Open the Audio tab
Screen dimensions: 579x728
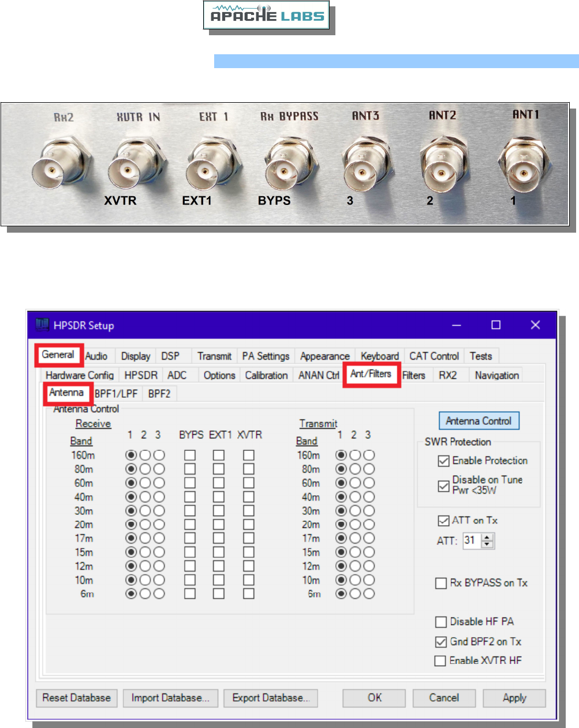pyautogui.click(x=97, y=356)
